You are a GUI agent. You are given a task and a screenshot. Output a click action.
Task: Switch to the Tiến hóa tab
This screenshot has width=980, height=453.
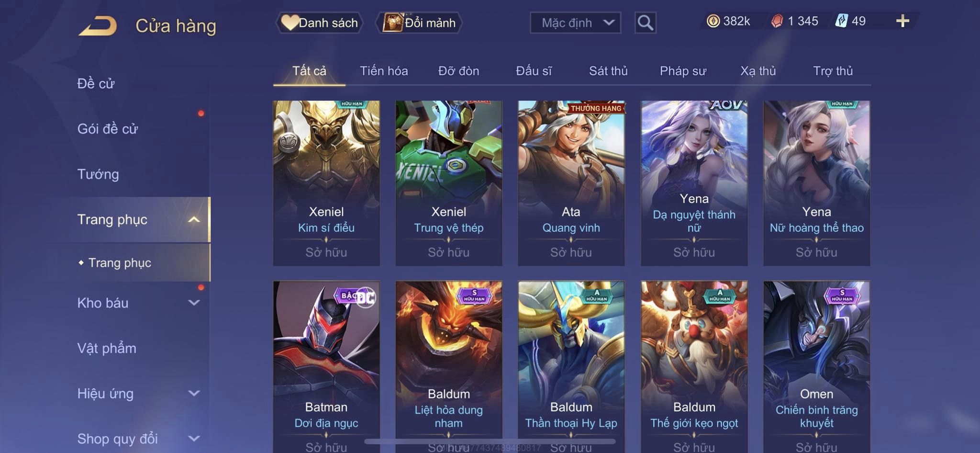pyautogui.click(x=384, y=71)
